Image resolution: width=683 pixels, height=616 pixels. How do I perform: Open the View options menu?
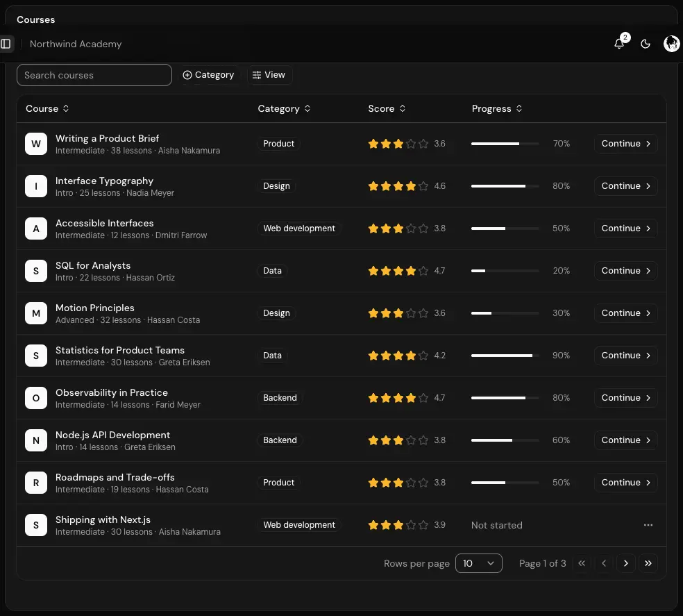point(269,75)
